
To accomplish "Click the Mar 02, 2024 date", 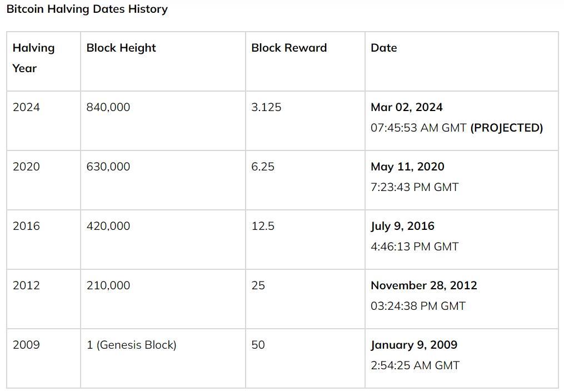I will [406, 107].
